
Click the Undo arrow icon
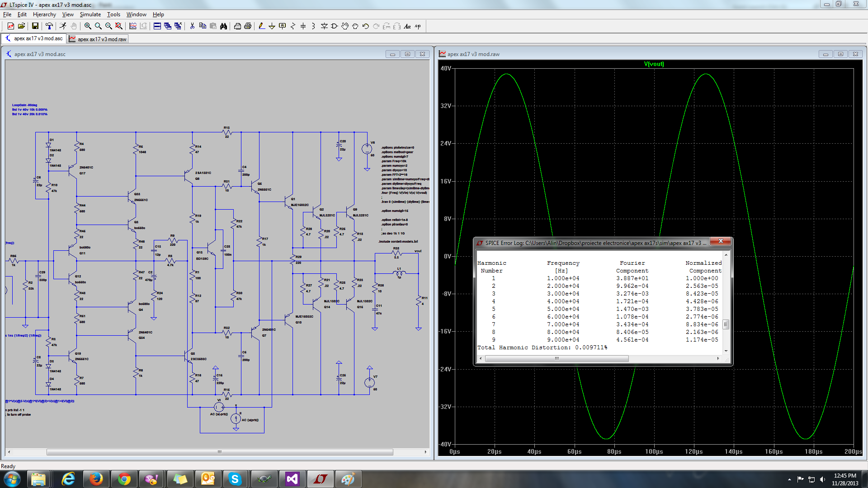[x=366, y=26]
